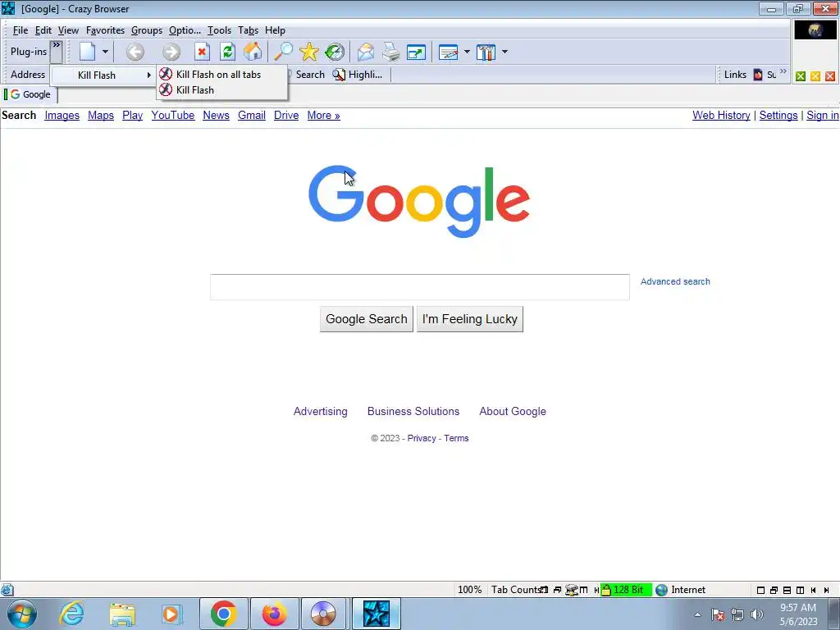Tile tabs horizontally using status bar icon
Screen dimensions: 840x630
(787, 591)
